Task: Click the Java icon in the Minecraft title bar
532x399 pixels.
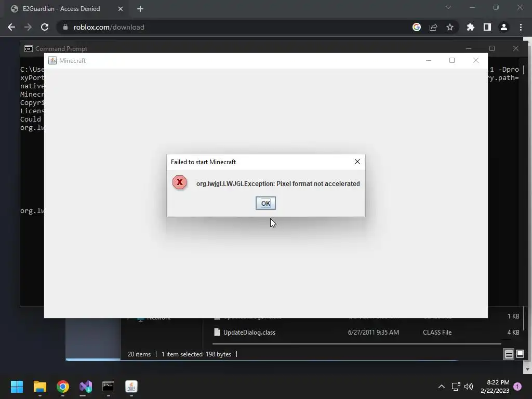Action: 52,60
